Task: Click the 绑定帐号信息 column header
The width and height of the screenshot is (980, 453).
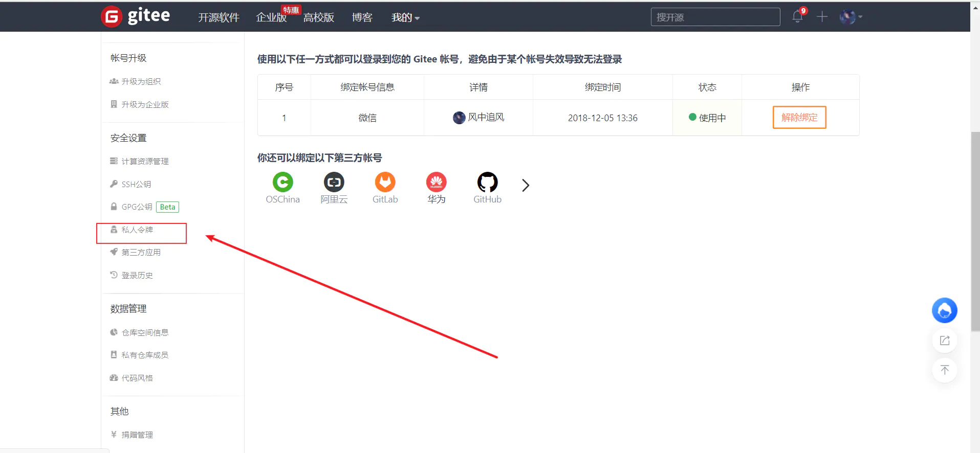Action: coord(367,87)
